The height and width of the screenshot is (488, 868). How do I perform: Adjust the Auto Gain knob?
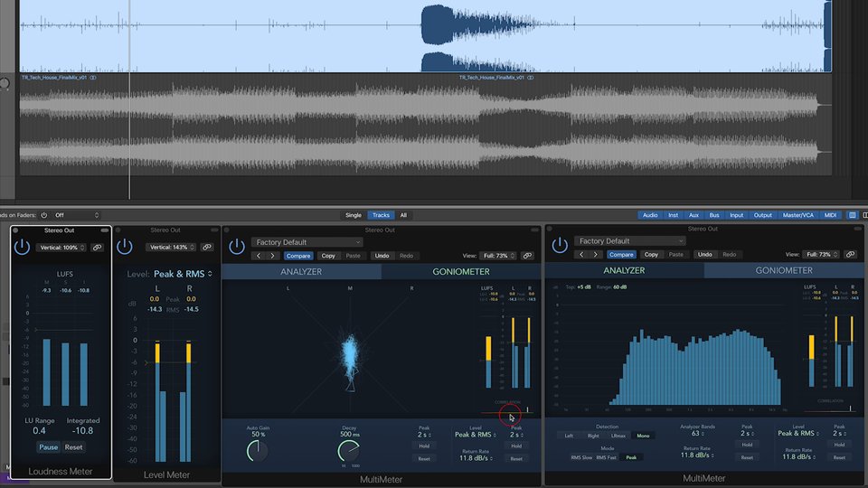(x=258, y=451)
